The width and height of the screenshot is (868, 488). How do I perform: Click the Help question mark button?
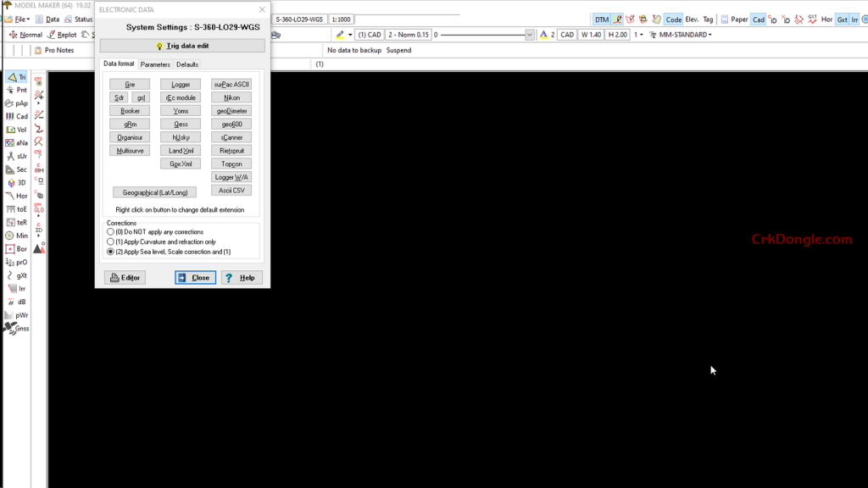point(241,278)
